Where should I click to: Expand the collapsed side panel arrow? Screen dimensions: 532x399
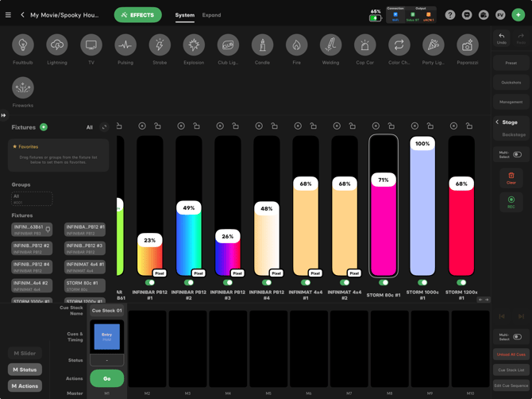(3, 115)
